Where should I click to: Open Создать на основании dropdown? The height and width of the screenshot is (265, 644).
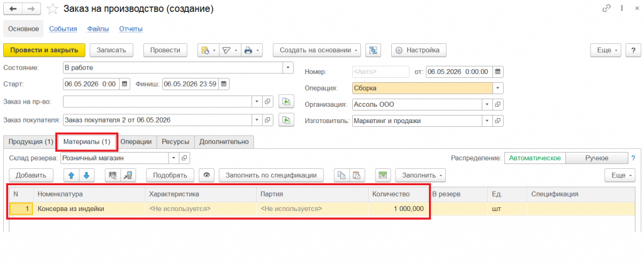click(317, 50)
